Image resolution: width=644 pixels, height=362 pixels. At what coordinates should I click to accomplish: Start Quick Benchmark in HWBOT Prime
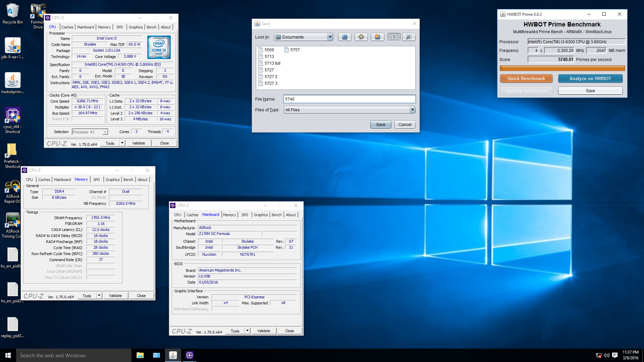tap(526, 78)
